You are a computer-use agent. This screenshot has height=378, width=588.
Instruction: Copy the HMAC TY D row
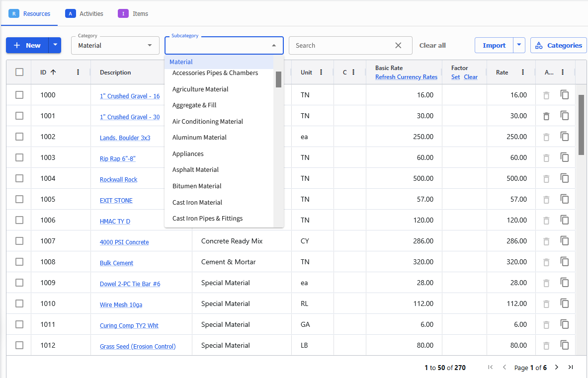(564, 220)
